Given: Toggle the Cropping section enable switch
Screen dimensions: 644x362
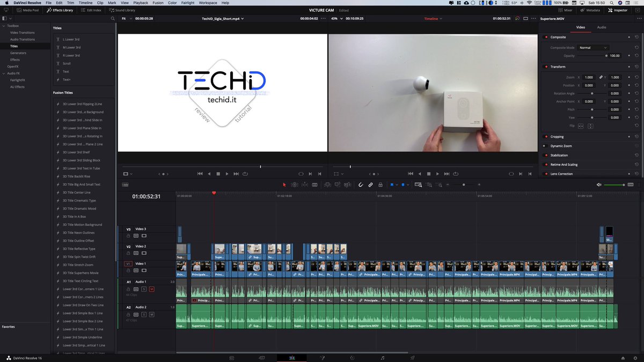Looking at the screenshot, I should [546, 137].
